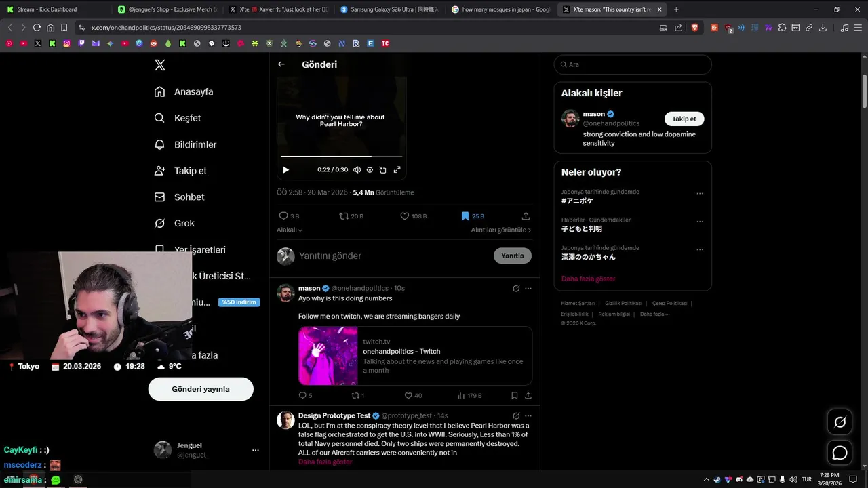This screenshot has height=488, width=868.
Task: Open more options for 子どもと判明 trend
Action: [x=700, y=222]
